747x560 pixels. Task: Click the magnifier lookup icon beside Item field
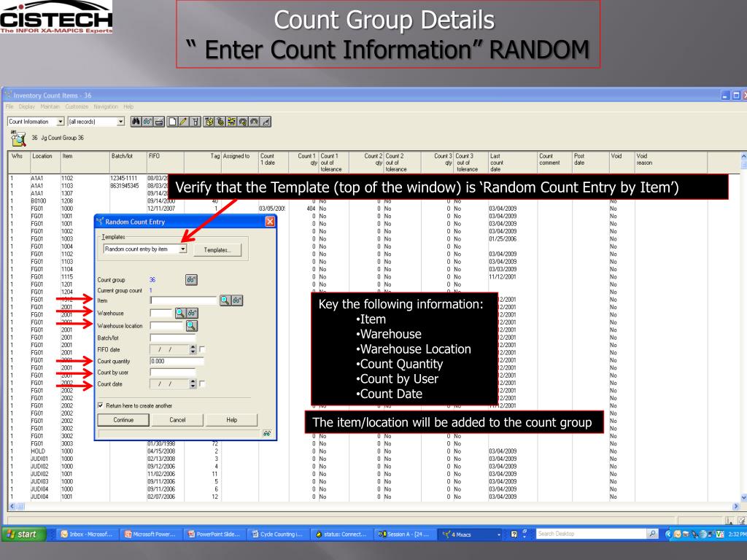click(x=225, y=300)
